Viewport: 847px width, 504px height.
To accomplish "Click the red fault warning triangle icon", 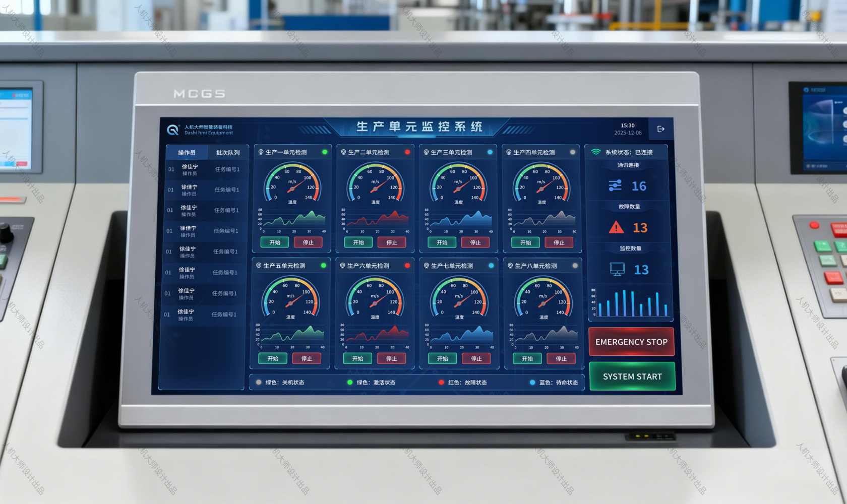I will (616, 227).
